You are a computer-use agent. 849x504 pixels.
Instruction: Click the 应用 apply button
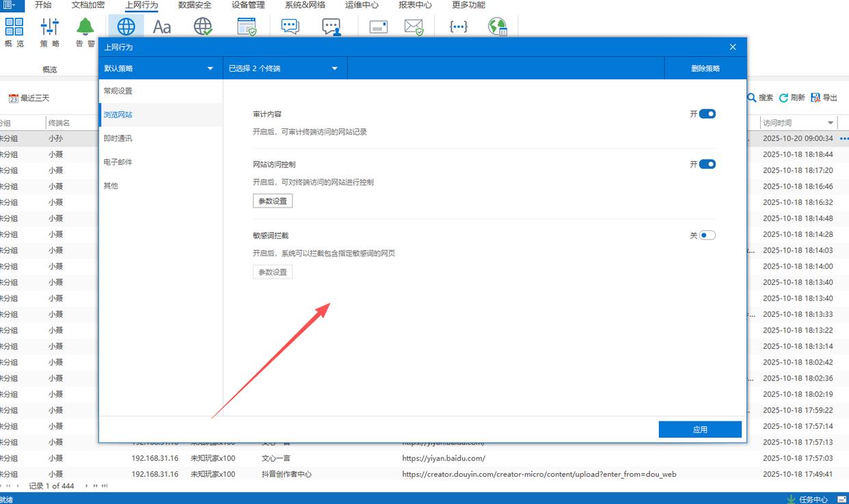click(x=700, y=430)
